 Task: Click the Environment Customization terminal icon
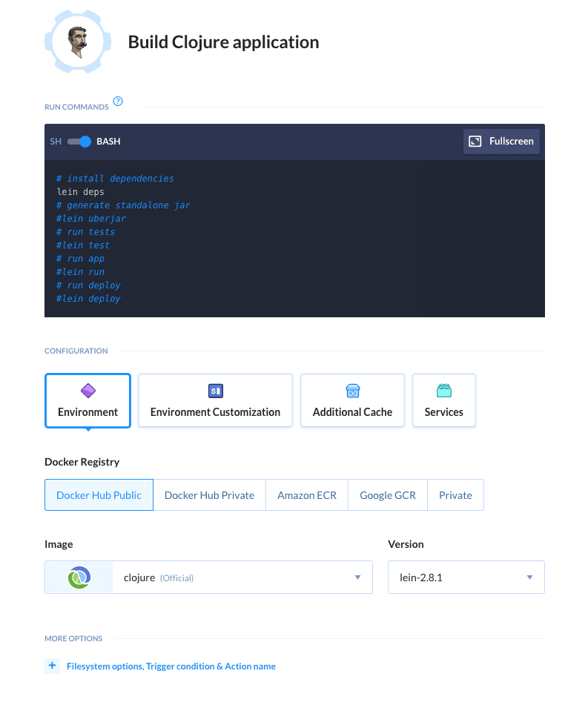[215, 391]
